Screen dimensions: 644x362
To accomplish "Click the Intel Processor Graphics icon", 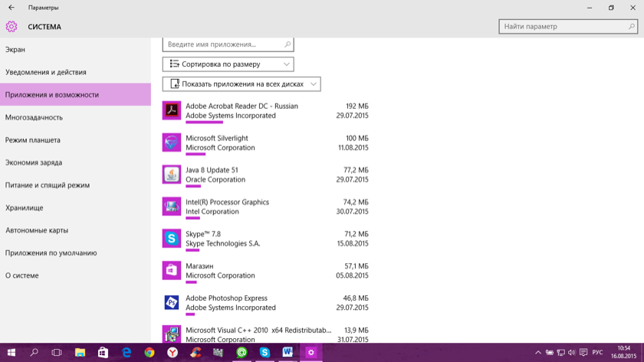I will 172,207.
